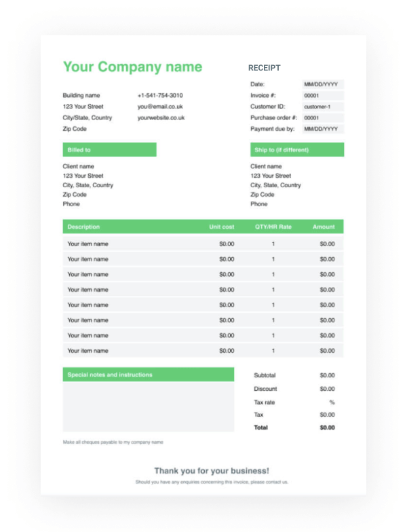Click the QTY/HR Rate column header
407x532 pixels.
click(x=273, y=227)
